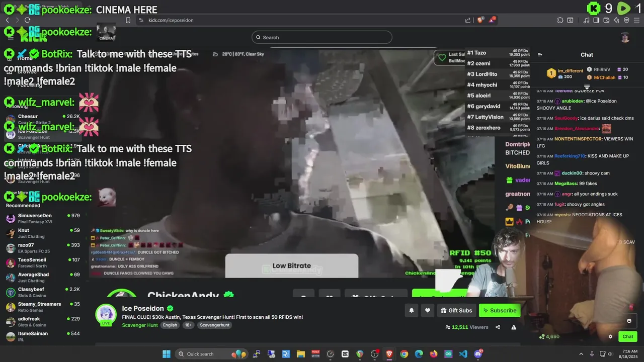Image resolution: width=644 pixels, height=362 pixels.
Task: Click MrChallah in the gifter leaderboard
Action: [x=604, y=77]
